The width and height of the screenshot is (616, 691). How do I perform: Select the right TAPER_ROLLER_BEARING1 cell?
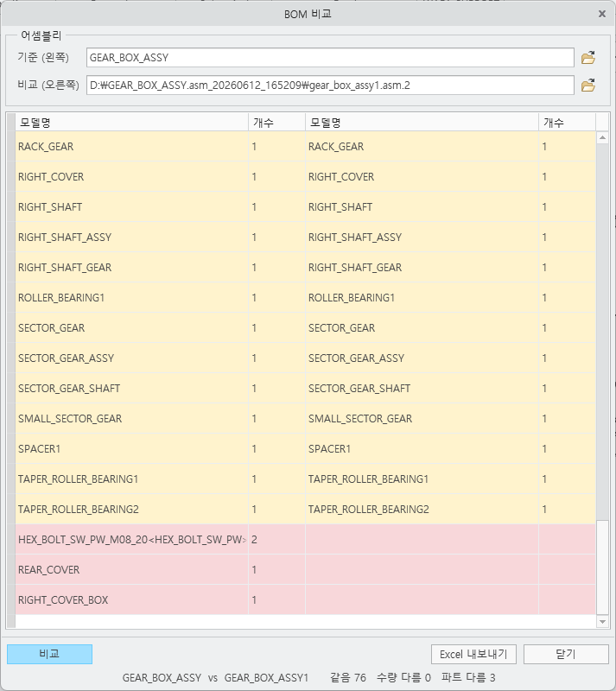click(x=422, y=479)
